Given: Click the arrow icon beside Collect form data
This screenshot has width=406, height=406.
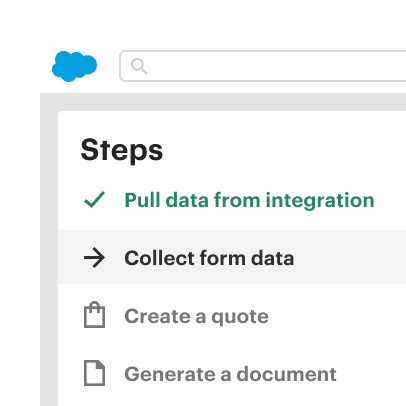Looking at the screenshot, I should pos(94,257).
